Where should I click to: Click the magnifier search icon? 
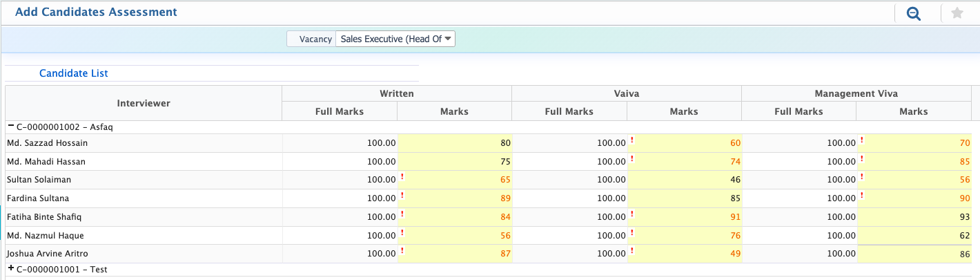(914, 13)
